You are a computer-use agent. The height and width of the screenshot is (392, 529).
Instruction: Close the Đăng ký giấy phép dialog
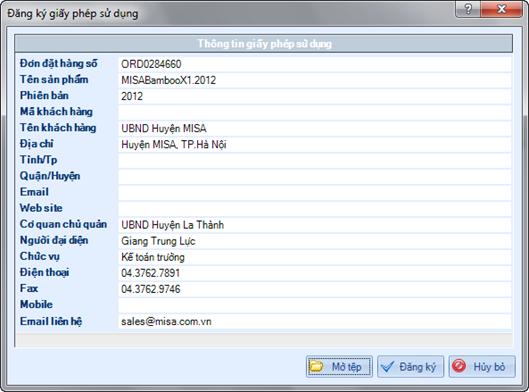(x=502, y=9)
